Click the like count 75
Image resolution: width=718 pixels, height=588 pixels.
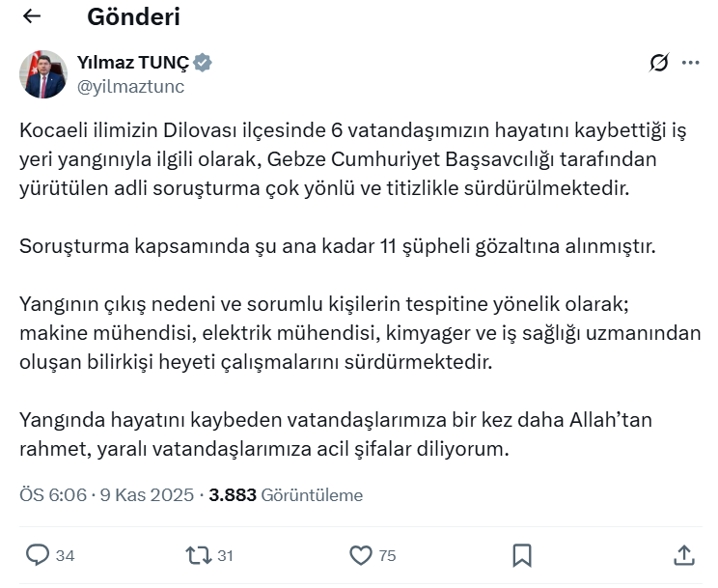coord(387,555)
